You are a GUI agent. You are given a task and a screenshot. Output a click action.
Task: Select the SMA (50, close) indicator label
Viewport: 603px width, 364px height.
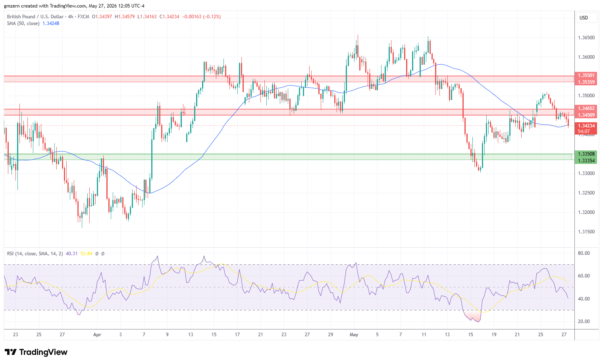(23, 23)
